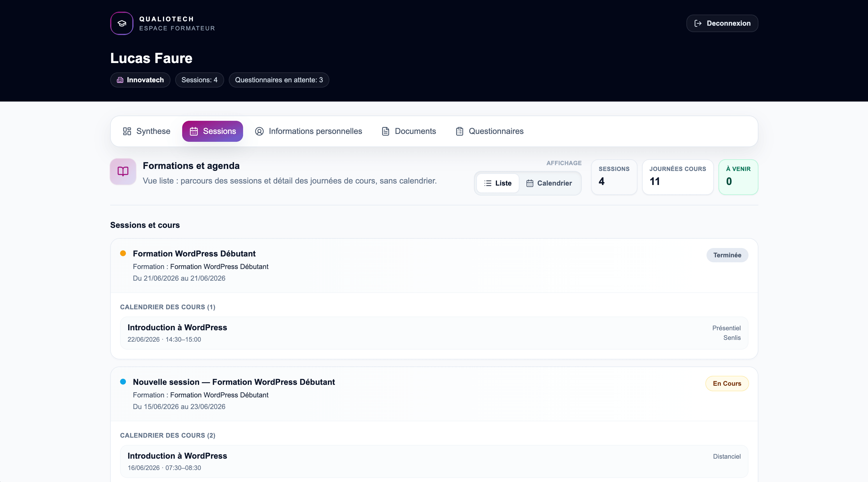The height and width of the screenshot is (482, 868).
Task: Click the Qualiotech graduation cap logo
Action: coord(122,23)
